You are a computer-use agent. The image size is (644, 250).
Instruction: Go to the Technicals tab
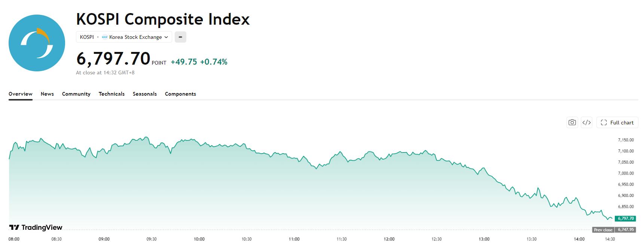pos(112,94)
